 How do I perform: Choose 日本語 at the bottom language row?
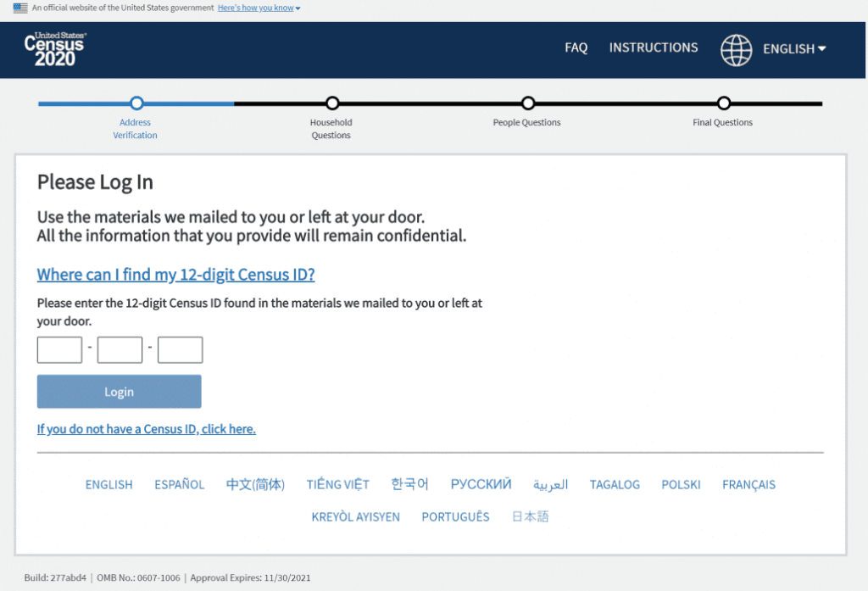(x=530, y=516)
